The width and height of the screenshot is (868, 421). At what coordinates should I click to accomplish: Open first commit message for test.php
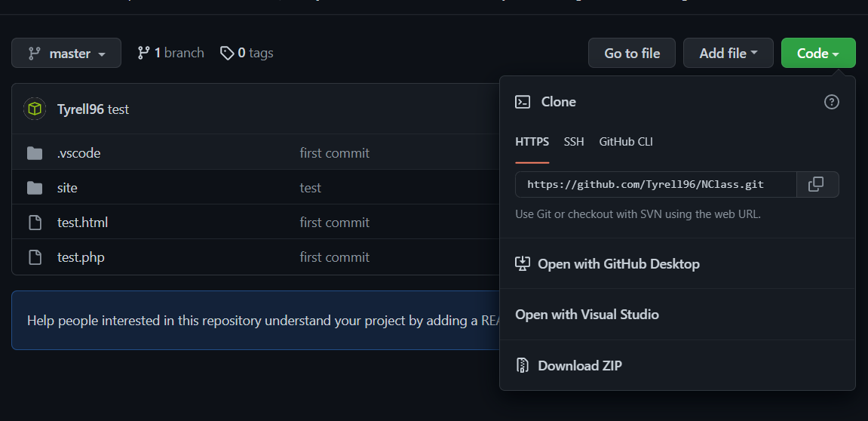334,257
